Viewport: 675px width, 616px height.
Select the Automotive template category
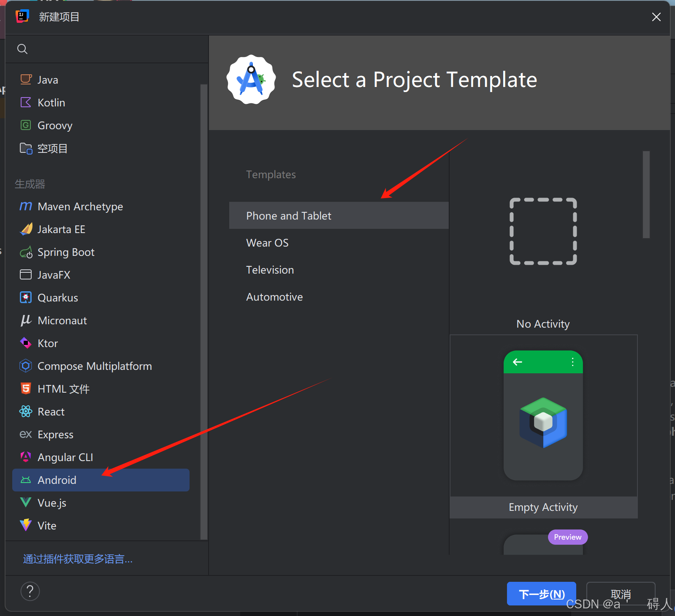pos(339,296)
